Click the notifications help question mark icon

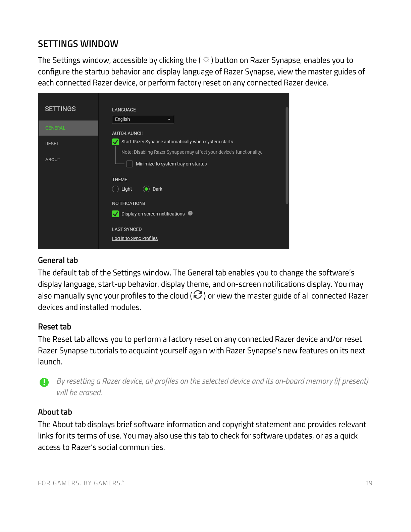coord(190,213)
